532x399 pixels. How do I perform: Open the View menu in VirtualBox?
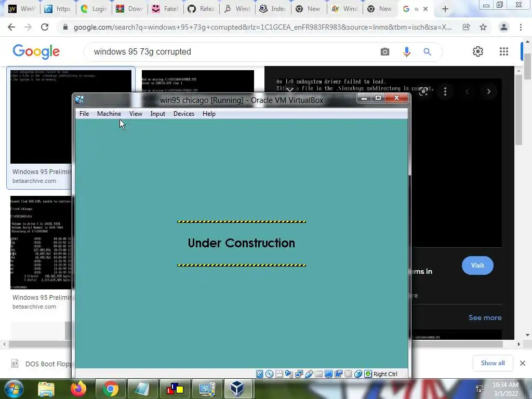click(x=136, y=114)
